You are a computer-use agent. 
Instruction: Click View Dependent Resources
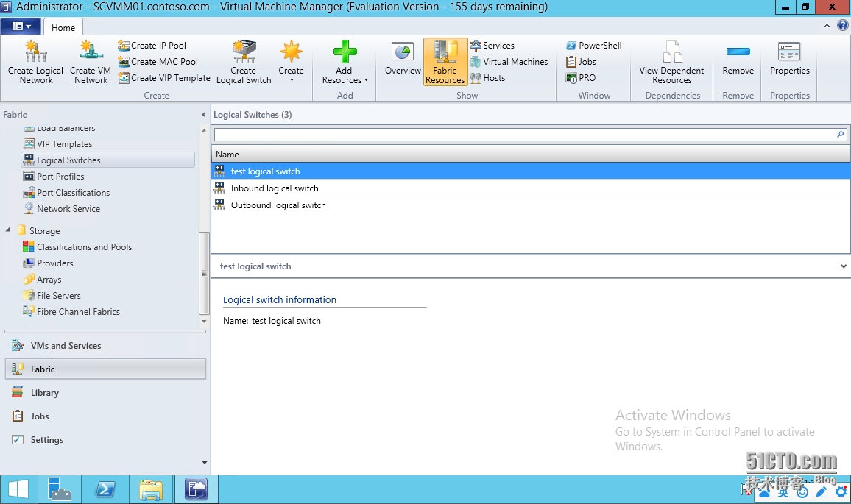pos(672,62)
